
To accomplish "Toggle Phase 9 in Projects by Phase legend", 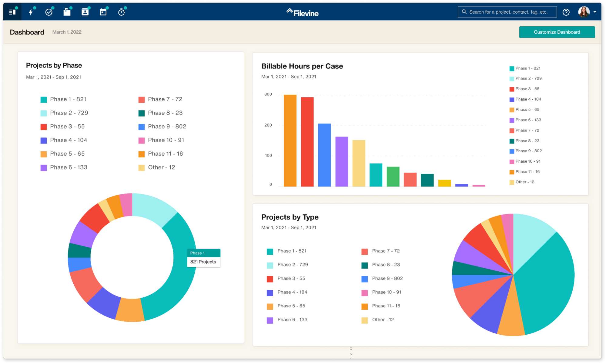I will [167, 126].
